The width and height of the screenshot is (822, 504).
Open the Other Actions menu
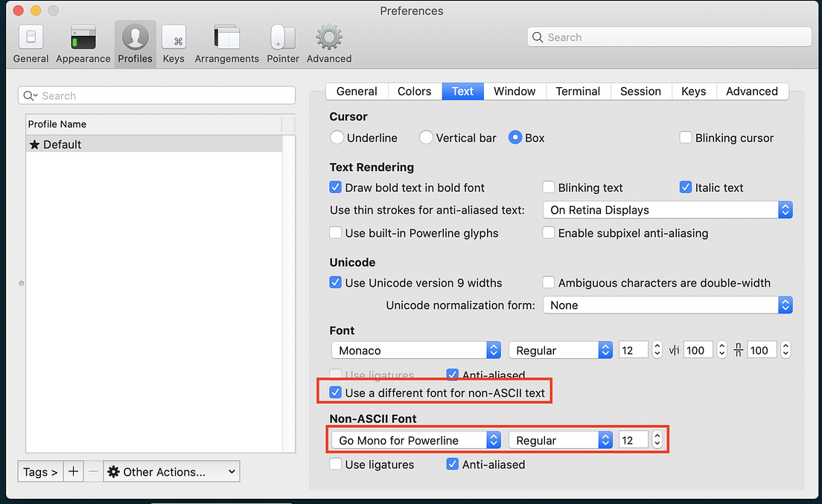171,471
